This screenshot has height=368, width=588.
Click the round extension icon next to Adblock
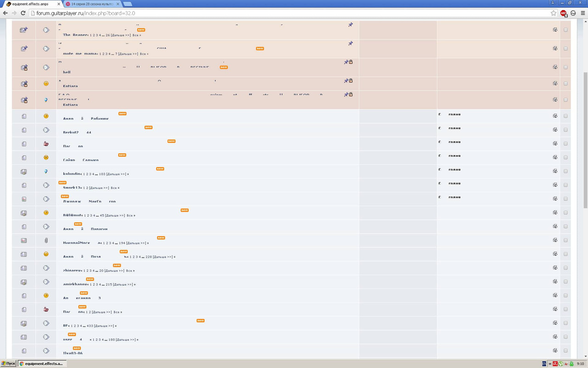573,13
